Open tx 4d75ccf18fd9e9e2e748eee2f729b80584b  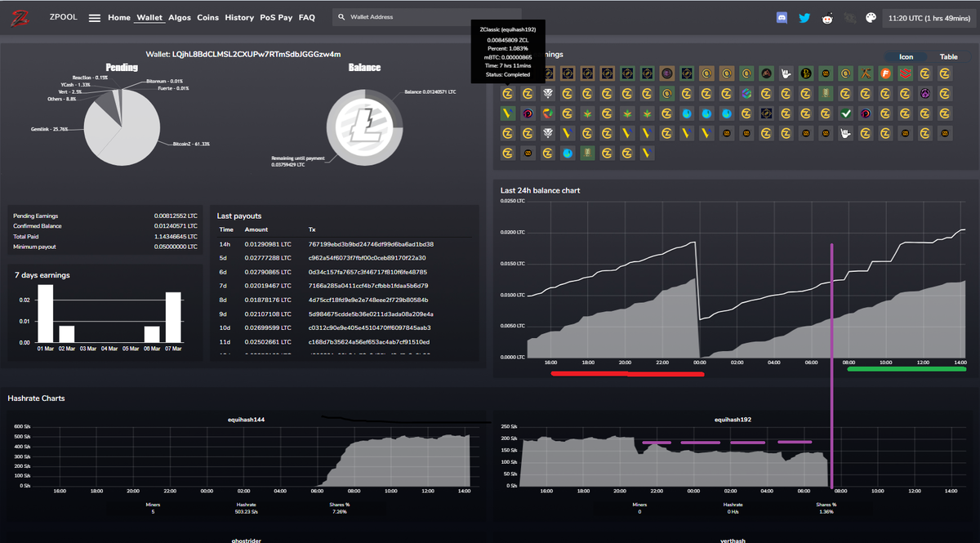tap(369, 300)
